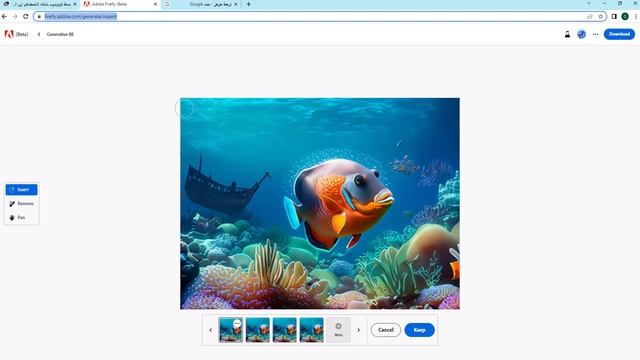Go back using the Generative fill chevron

tap(39, 34)
